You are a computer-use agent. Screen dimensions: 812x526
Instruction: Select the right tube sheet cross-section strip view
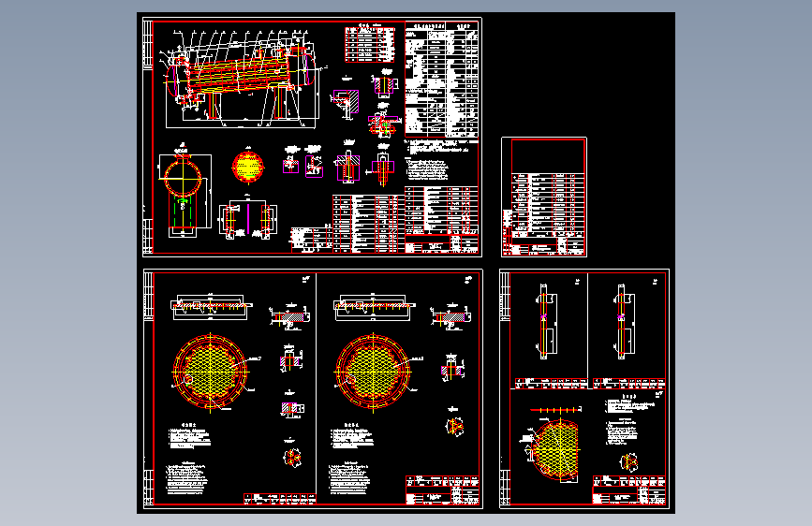374,306
